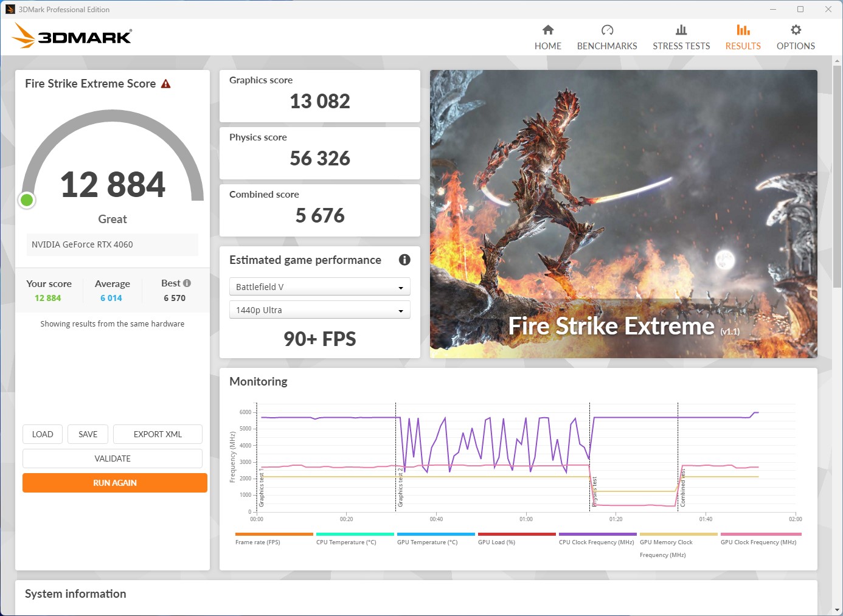Click the GPU Load red color bar
Screen dimensions: 843x616
point(516,534)
